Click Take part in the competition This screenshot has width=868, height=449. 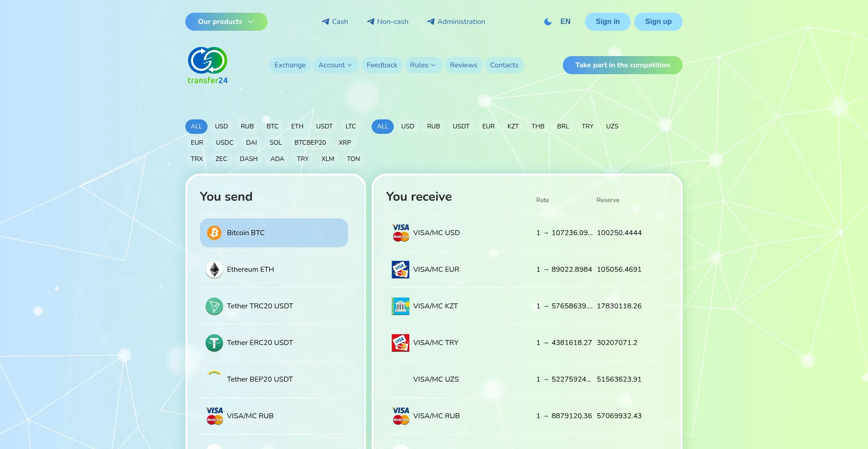(622, 65)
